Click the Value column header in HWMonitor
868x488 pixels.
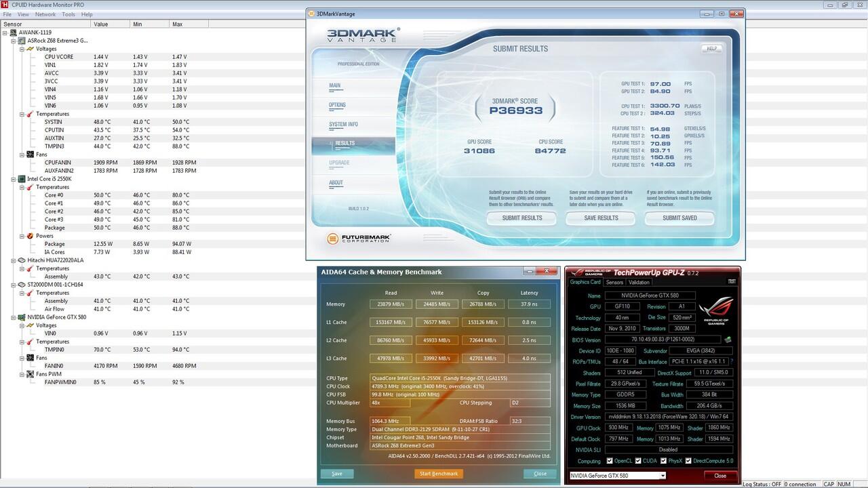pyautogui.click(x=110, y=24)
